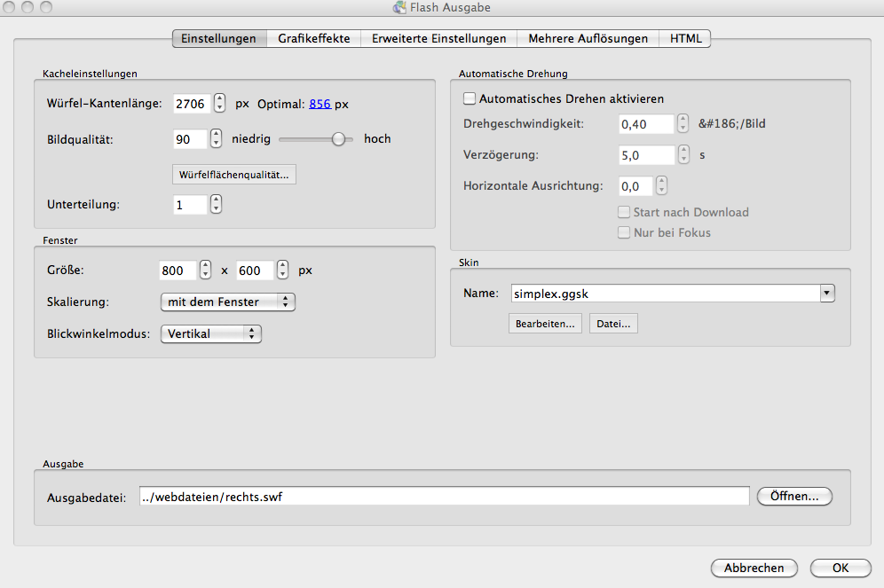Open the Erweiterte Einstellungen tab

point(439,39)
